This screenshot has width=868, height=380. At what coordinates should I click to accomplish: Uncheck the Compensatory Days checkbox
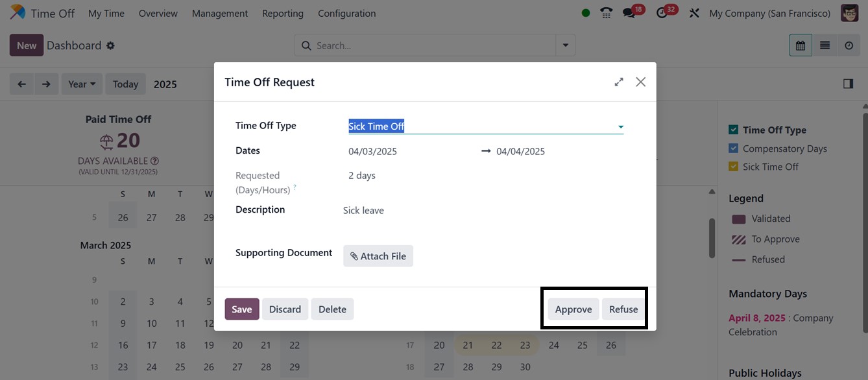click(x=734, y=148)
